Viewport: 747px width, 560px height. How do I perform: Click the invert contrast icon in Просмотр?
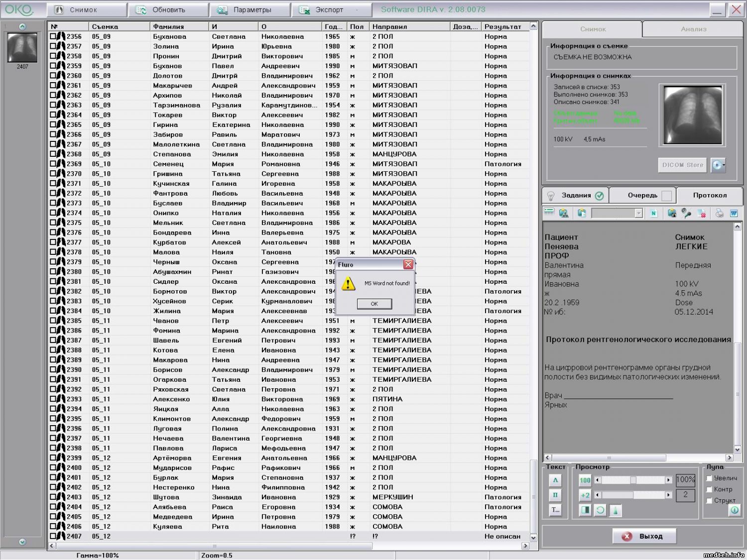(x=585, y=510)
